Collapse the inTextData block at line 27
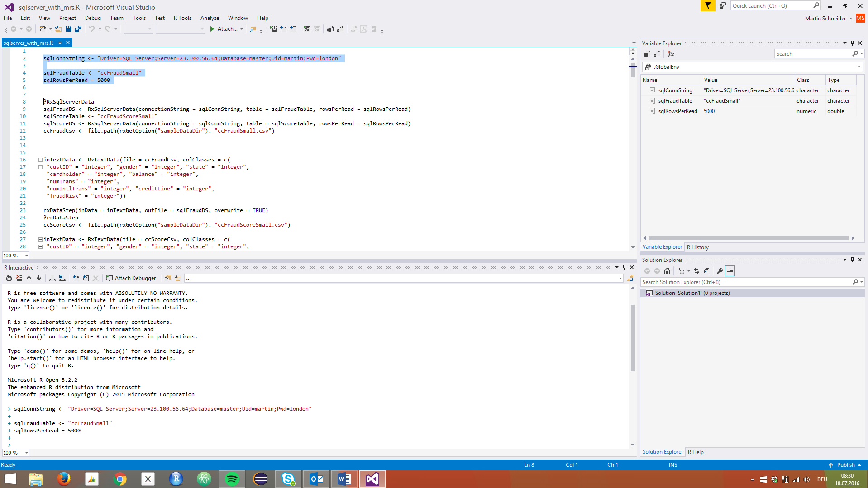 click(40, 239)
